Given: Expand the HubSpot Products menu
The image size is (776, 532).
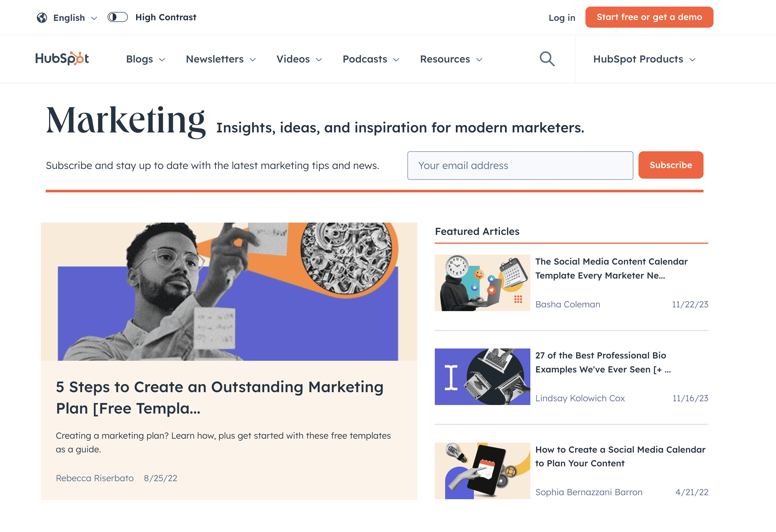Looking at the screenshot, I should pos(644,59).
